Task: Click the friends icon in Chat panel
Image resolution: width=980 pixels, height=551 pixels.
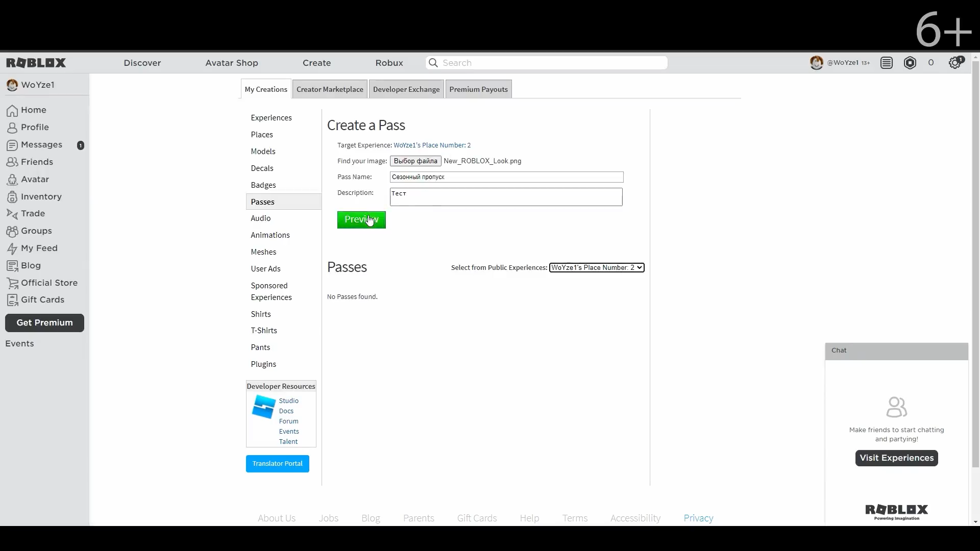Action: 896,407
